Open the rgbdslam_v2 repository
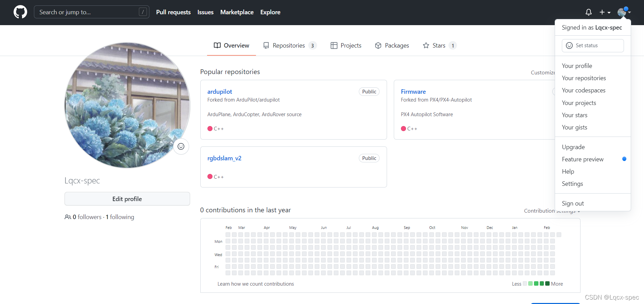 click(224, 158)
